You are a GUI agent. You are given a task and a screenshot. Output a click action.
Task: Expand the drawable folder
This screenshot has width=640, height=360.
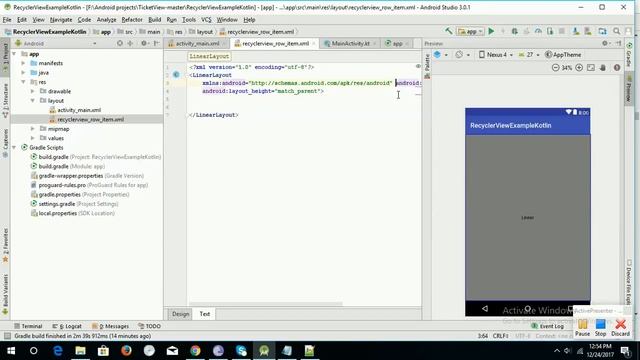pyautogui.click(x=33, y=91)
